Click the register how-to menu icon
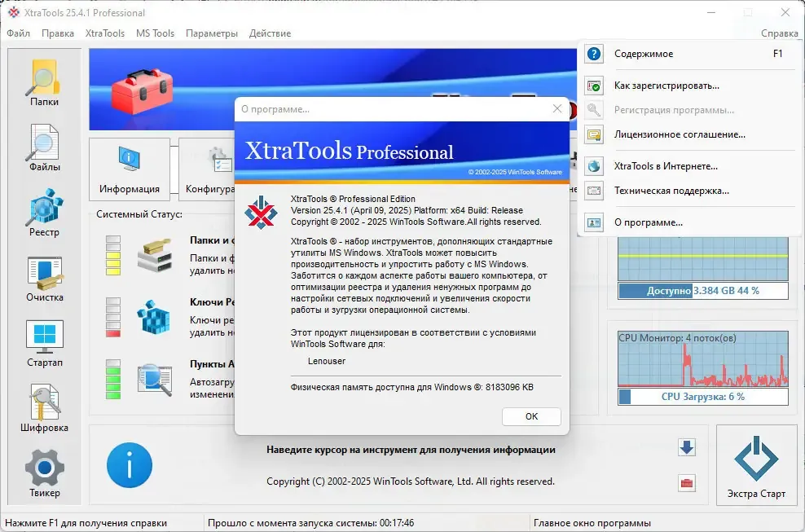 click(594, 86)
